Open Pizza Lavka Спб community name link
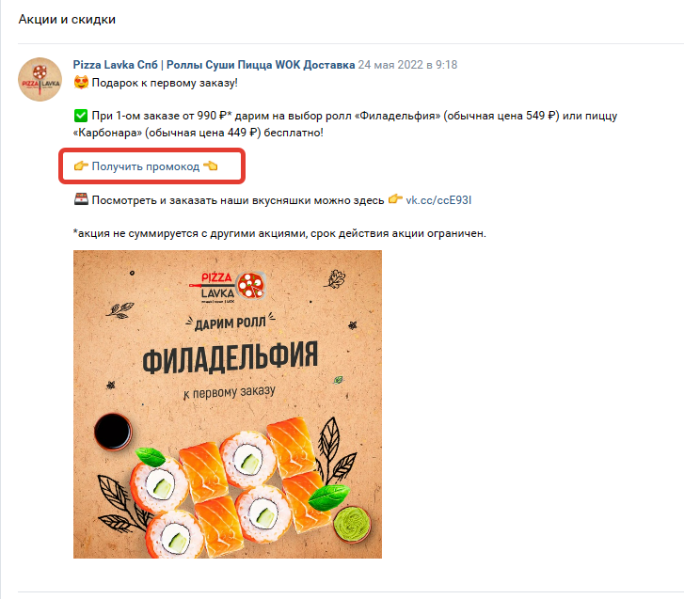The image size is (700, 599). (214, 65)
